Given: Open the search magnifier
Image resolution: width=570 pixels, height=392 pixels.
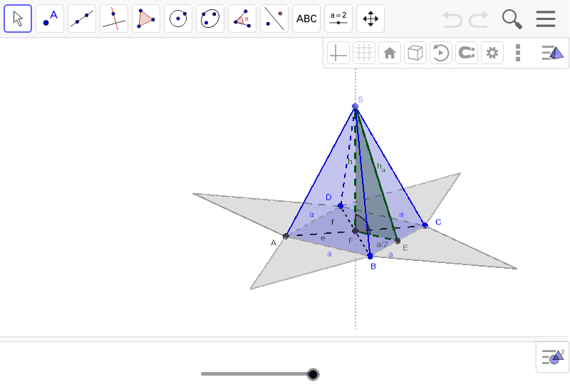Looking at the screenshot, I should point(512,19).
